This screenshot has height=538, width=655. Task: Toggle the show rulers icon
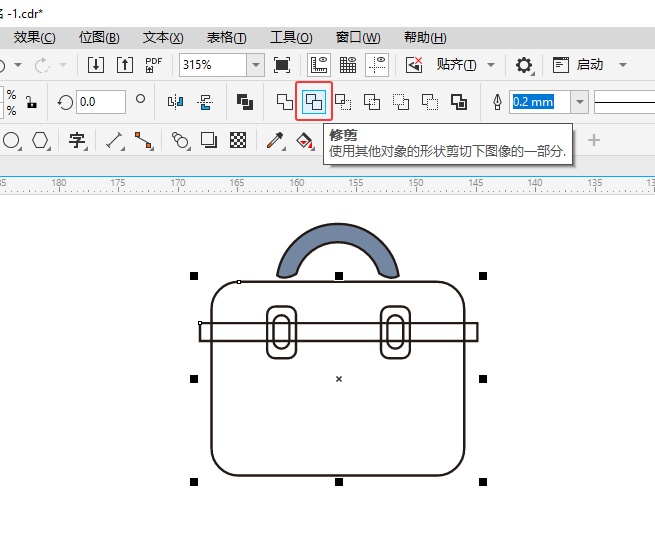pos(319,65)
